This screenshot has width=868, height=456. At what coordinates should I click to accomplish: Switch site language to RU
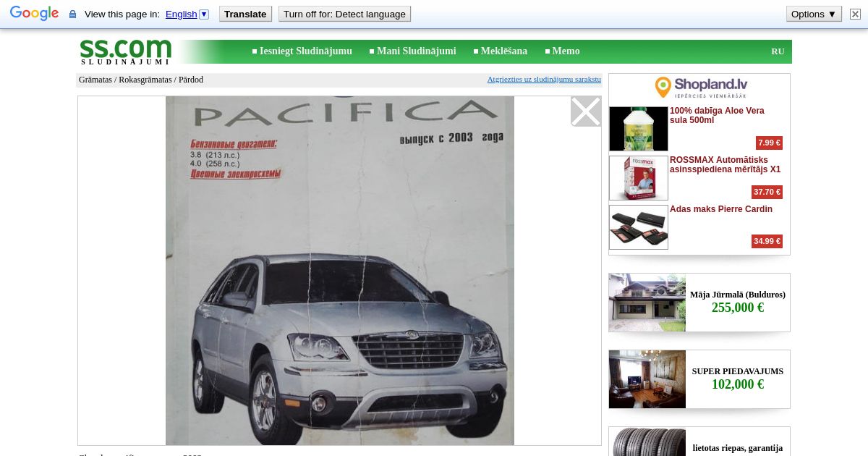(778, 51)
